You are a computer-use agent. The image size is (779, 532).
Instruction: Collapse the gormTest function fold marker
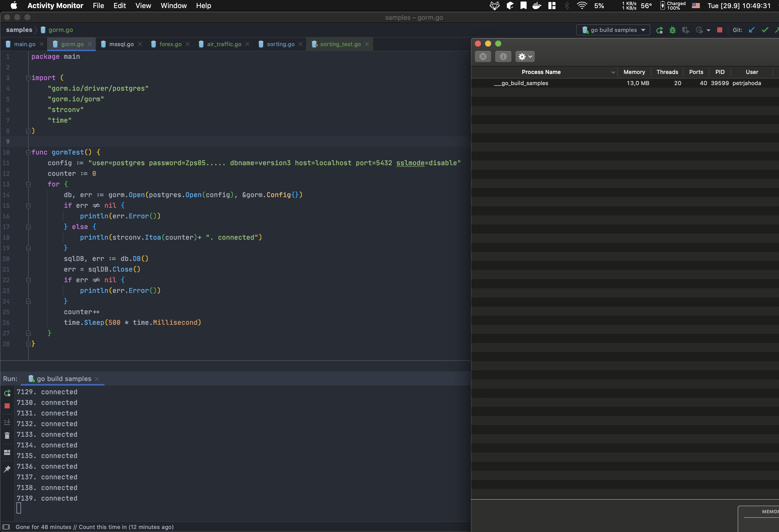(x=28, y=153)
